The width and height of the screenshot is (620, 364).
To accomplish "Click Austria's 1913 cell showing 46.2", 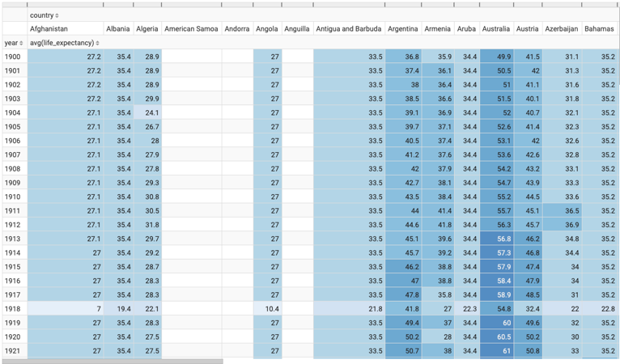I will (528, 239).
